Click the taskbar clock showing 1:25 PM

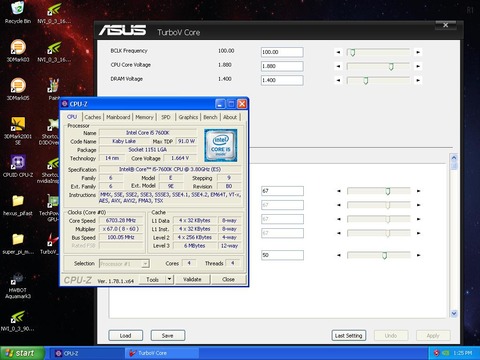tap(463, 353)
